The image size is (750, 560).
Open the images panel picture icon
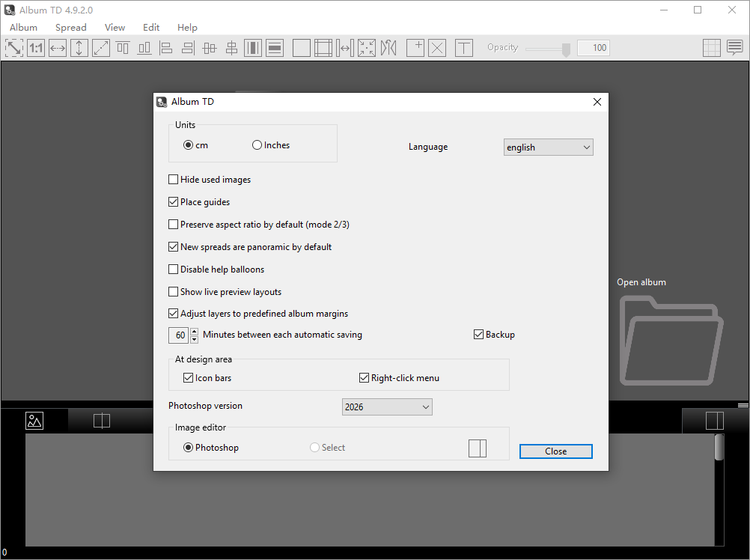tap(34, 421)
